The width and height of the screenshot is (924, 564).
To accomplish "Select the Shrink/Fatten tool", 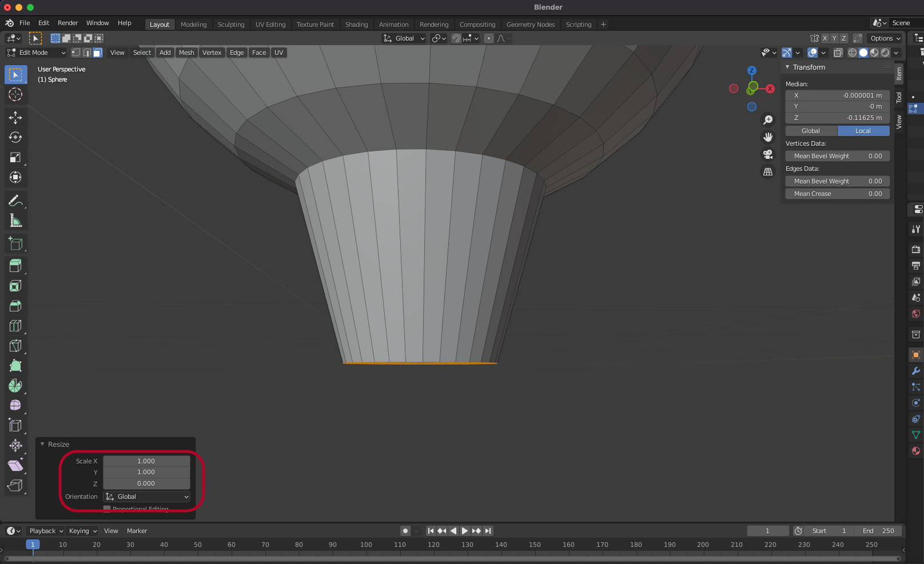I will [15, 446].
